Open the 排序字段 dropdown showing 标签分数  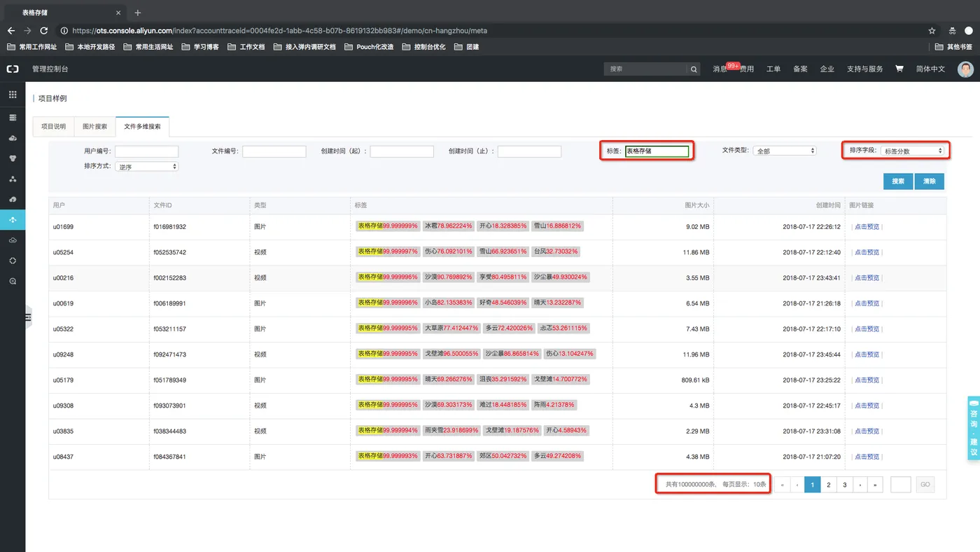coord(913,151)
